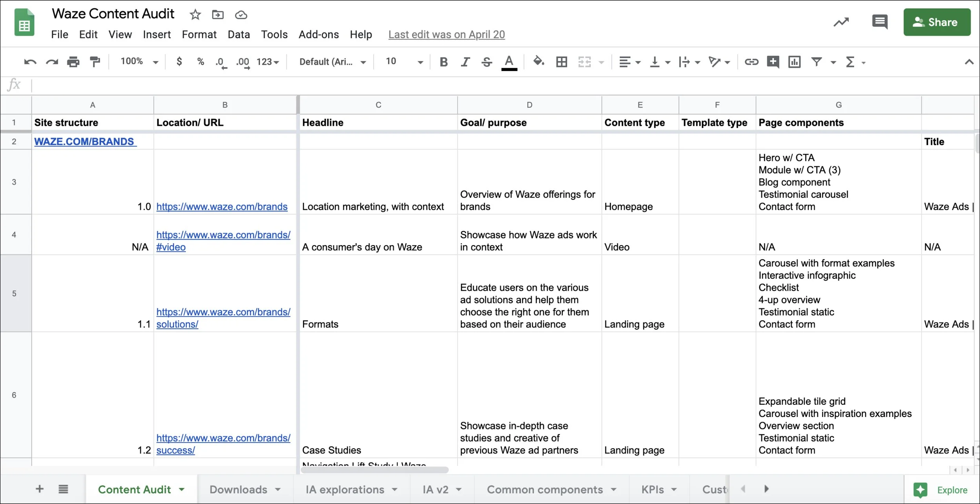This screenshot has height=504, width=980.
Task: Click the Insert link icon
Action: pyautogui.click(x=751, y=62)
